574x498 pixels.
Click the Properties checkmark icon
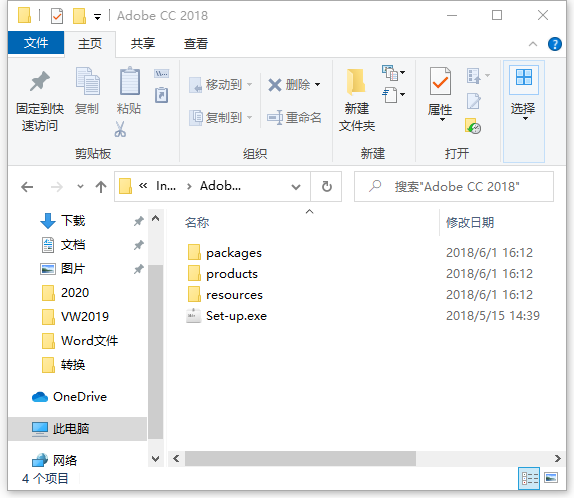point(440,81)
